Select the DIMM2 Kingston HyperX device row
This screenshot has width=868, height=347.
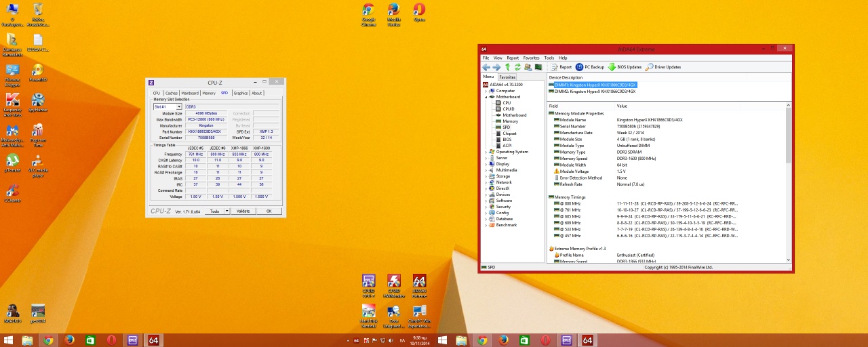click(x=592, y=91)
